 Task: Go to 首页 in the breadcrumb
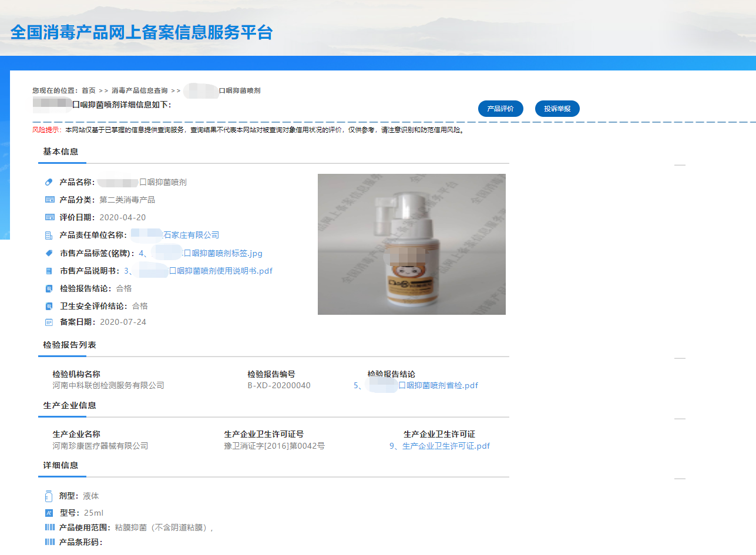(x=89, y=90)
